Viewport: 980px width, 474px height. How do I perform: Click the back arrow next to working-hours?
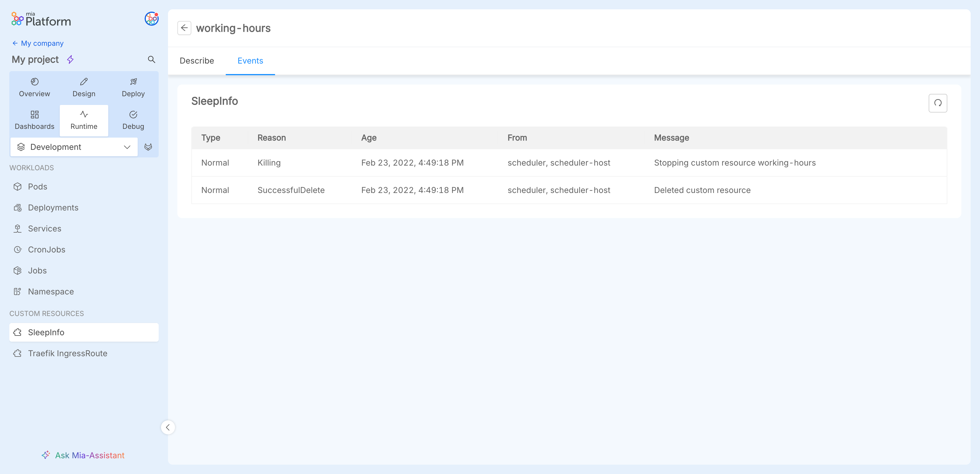pyautogui.click(x=184, y=28)
